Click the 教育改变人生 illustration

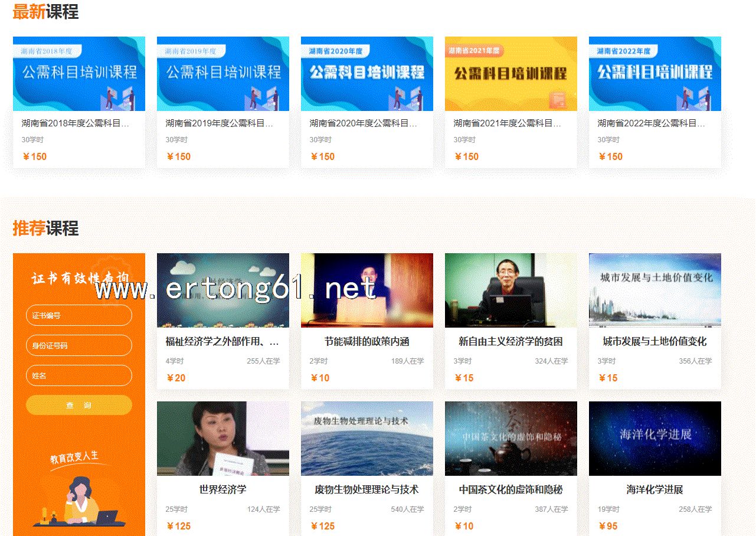coord(78,490)
